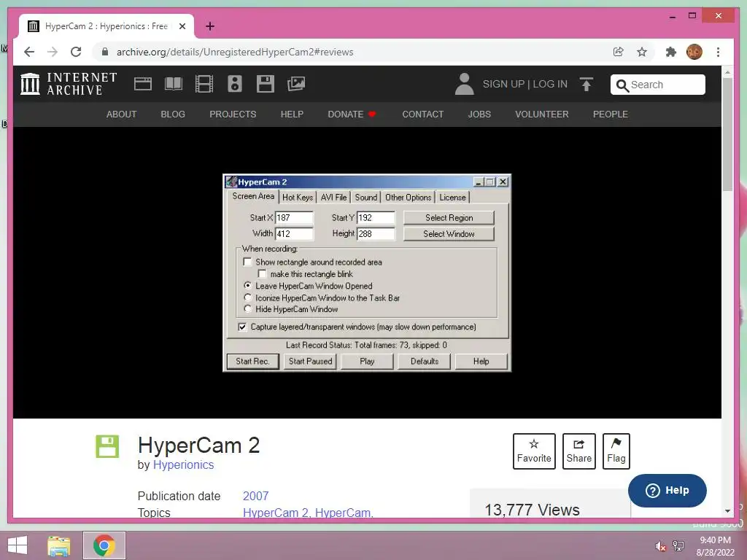
Task: Click the Flag button
Action: [616, 451]
